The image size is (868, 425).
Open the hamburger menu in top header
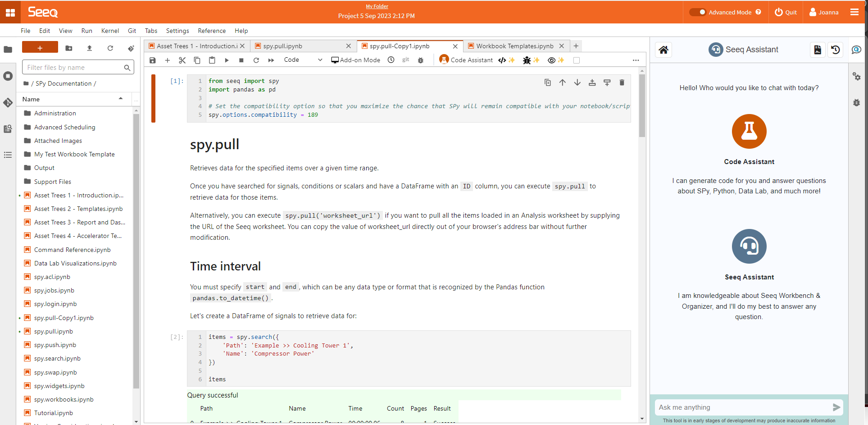pyautogui.click(x=854, y=12)
